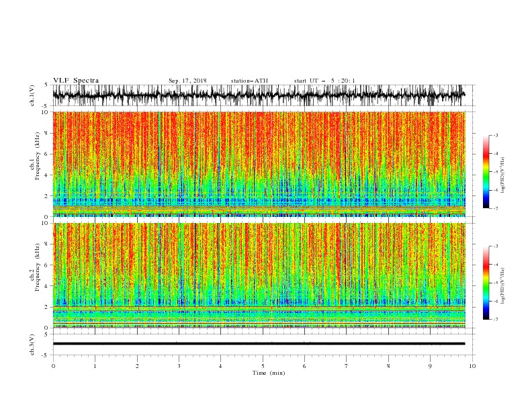532x411 pixels.
Task: Click the "station=ATH" header label
Action: 249,81
